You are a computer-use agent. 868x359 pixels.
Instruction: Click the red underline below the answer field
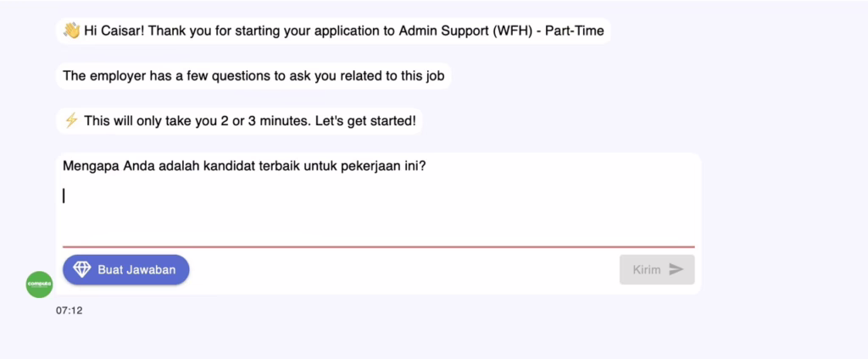(378, 246)
